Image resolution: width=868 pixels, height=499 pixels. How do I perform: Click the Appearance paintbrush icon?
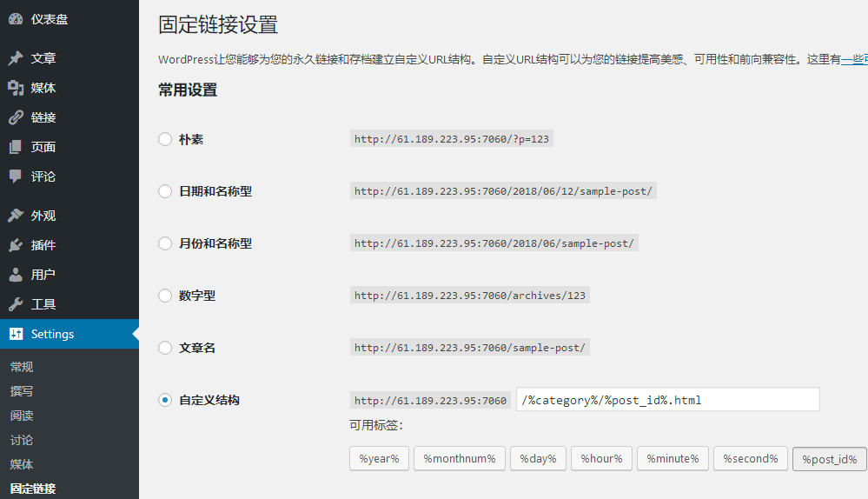(16, 216)
